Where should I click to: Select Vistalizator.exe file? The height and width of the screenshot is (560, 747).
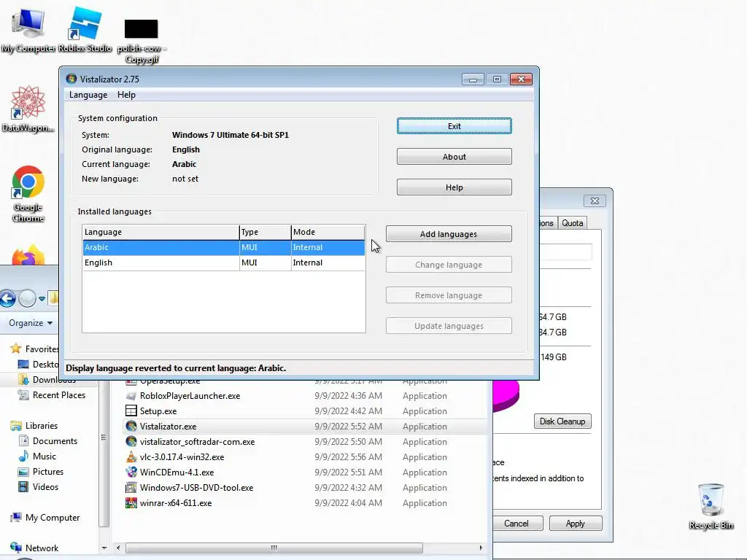[305, 426]
